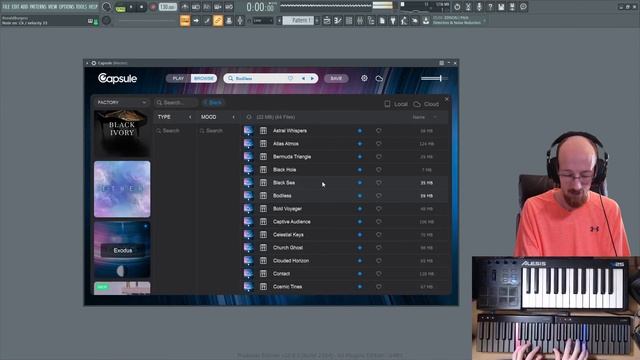This screenshot has height=360, width=640.
Task: Favorite Black Hole with heart icon
Action: (x=379, y=170)
